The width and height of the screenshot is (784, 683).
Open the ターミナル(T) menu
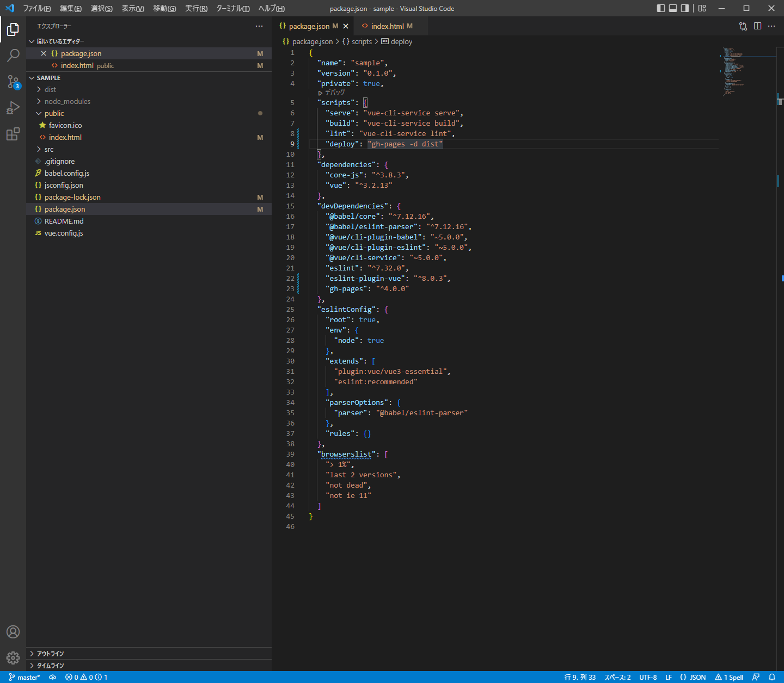click(x=233, y=8)
